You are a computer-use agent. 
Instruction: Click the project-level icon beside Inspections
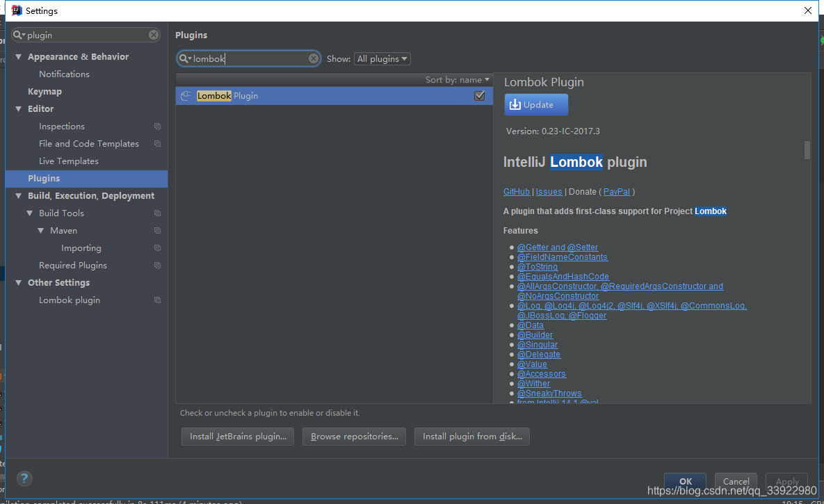(x=157, y=126)
